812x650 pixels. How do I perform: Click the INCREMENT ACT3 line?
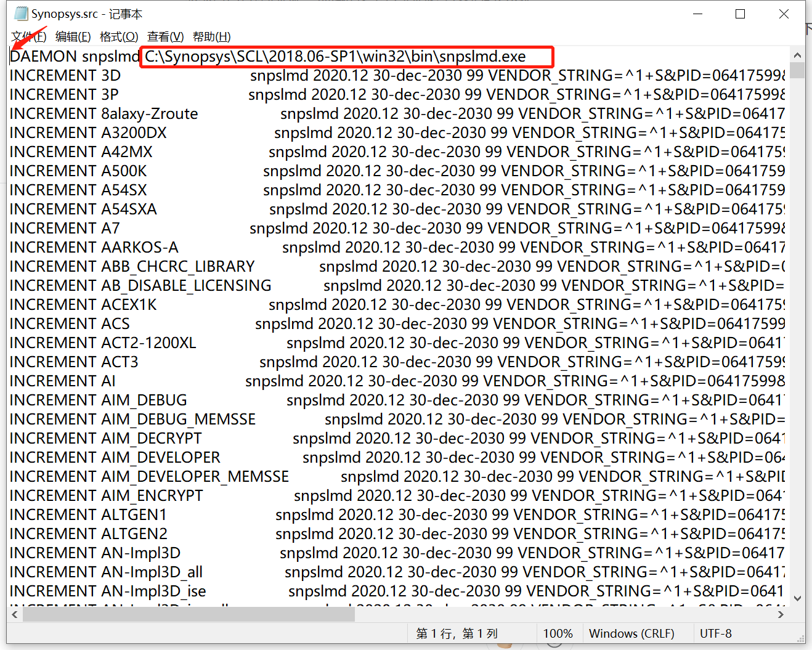point(397,362)
